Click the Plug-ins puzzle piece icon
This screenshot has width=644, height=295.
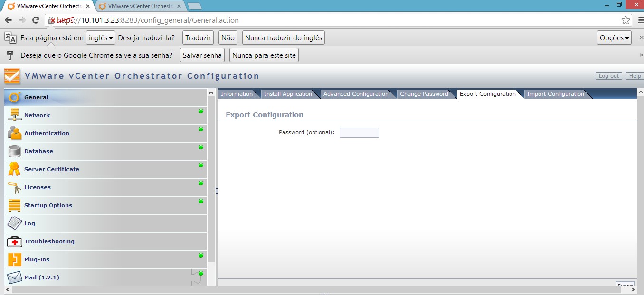pos(15,259)
